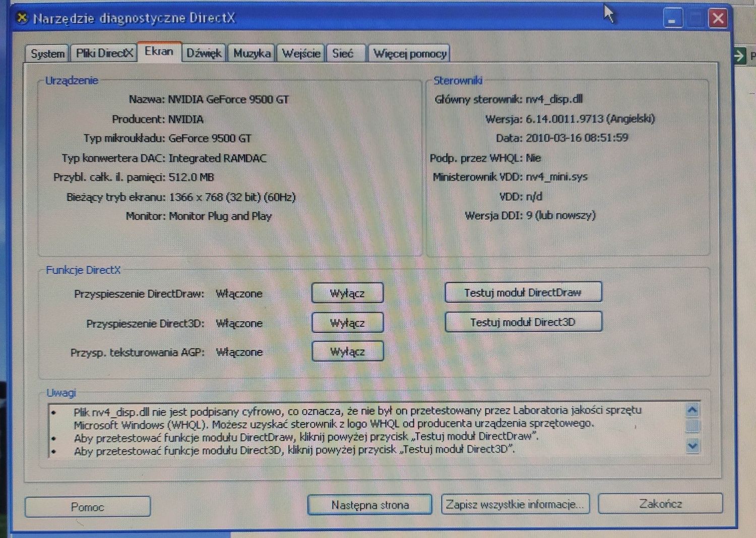The image size is (756, 538).
Task: Disable Direct3D acceleration with Wyłącz
Action: tap(347, 323)
